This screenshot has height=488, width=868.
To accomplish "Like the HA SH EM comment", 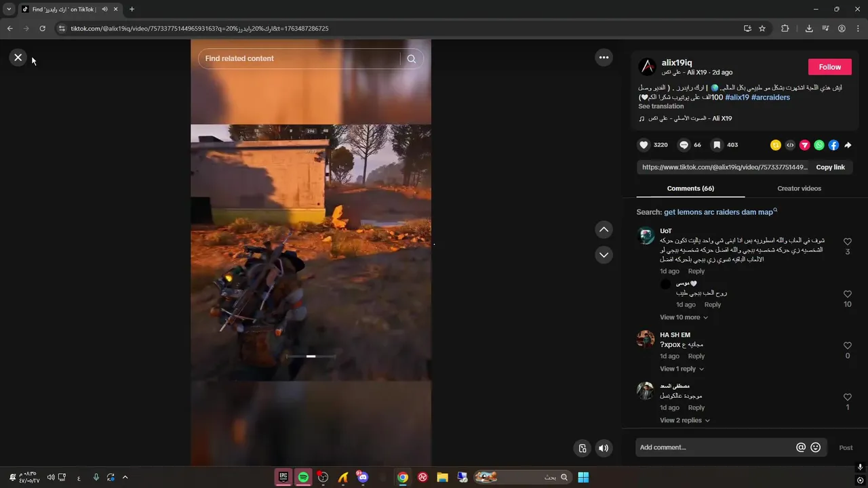I will click(x=847, y=346).
